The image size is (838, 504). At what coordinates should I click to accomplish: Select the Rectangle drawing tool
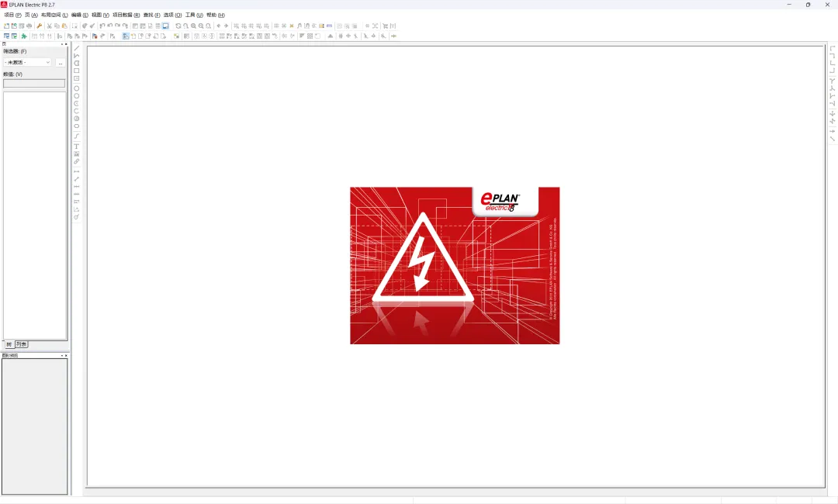(76, 71)
